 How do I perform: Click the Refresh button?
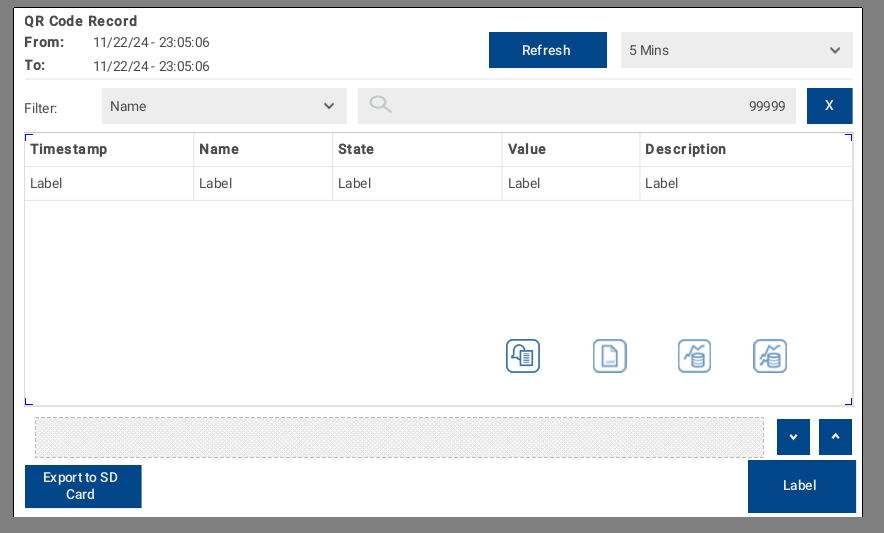[547, 50]
